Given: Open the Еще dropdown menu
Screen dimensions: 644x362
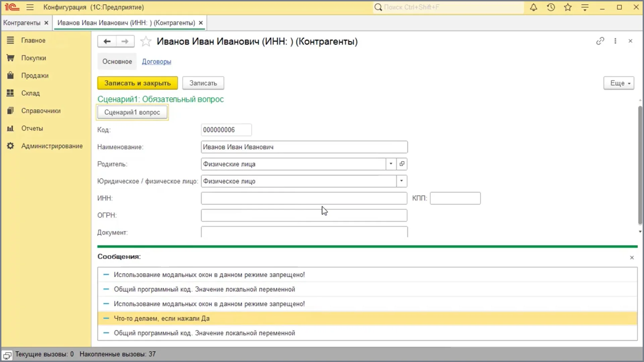Looking at the screenshot, I should (x=619, y=83).
